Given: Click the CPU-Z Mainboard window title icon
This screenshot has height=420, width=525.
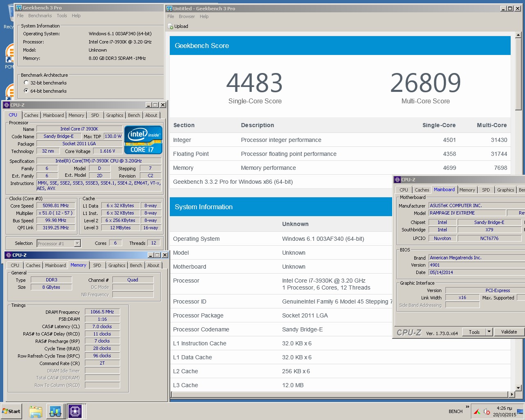Looking at the screenshot, I should tap(397, 180).
